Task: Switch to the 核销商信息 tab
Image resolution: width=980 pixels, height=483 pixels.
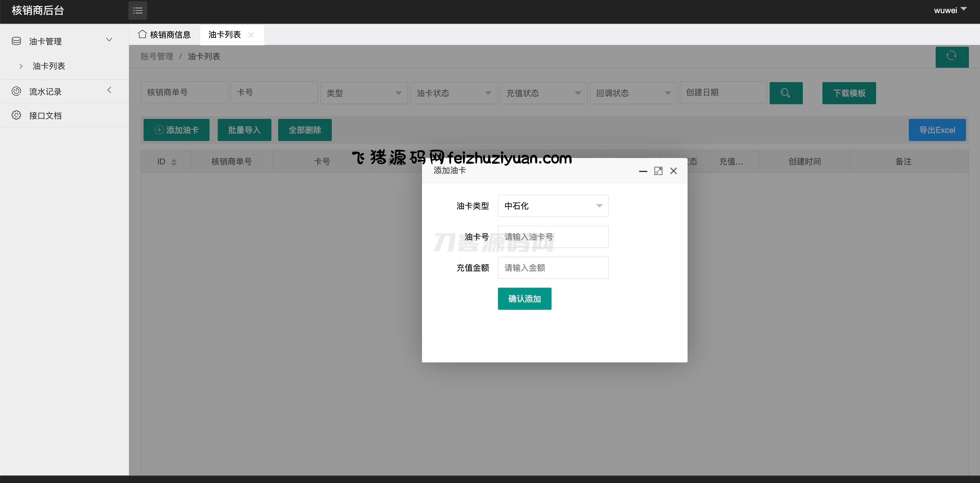Action: pyautogui.click(x=164, y=35)
